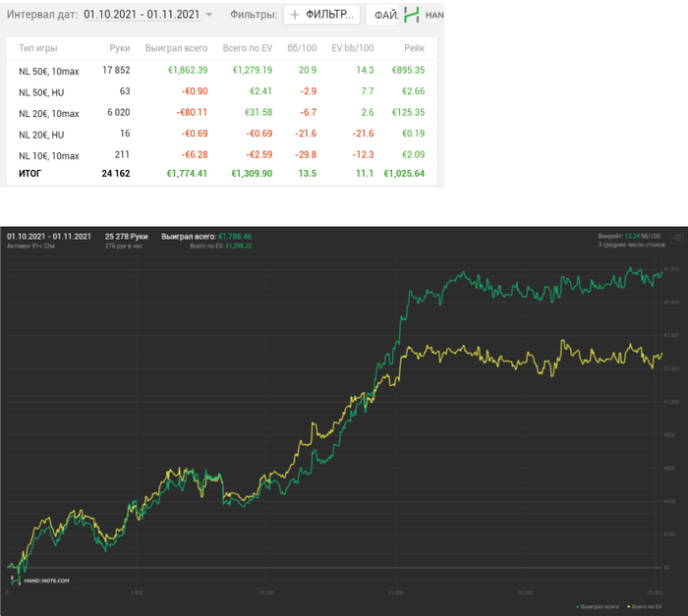Sort by EV bb/100 column header

tap(352, 48)
